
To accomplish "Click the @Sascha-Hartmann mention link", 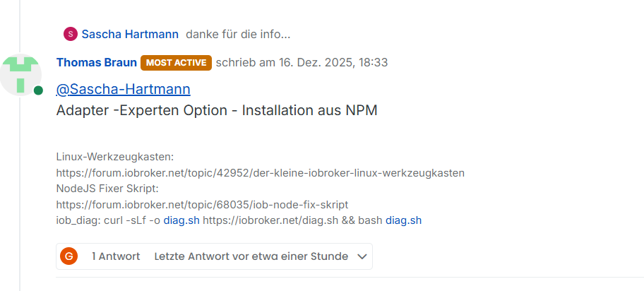I will (x=123, y=89).
